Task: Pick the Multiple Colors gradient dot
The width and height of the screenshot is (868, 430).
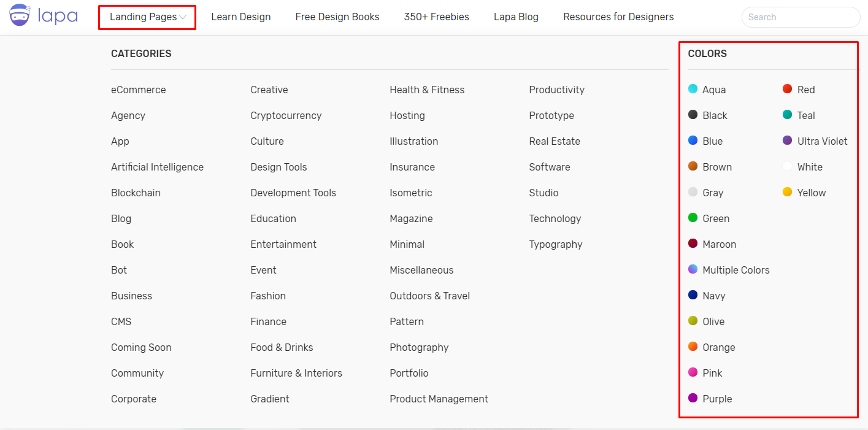Action: pos(693,269)
